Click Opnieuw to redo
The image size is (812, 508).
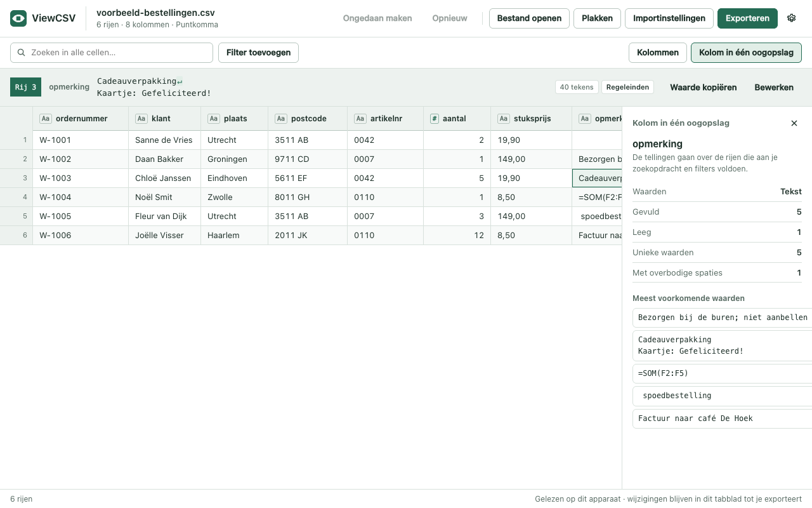450,18
